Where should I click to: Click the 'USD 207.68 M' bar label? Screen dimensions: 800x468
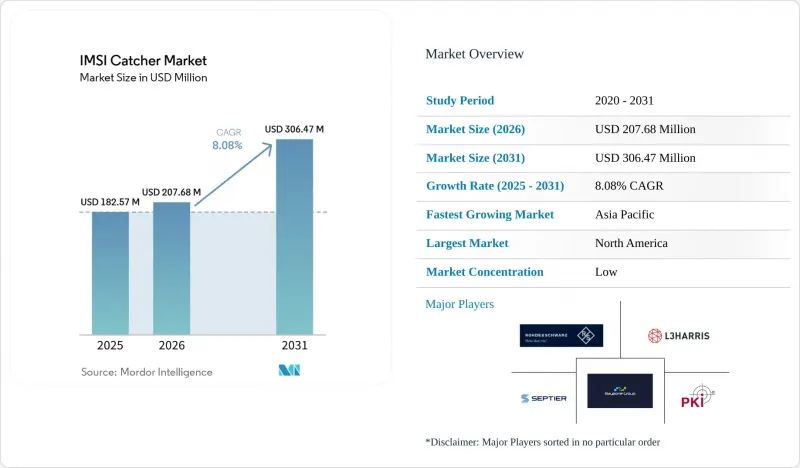(171, 192)
